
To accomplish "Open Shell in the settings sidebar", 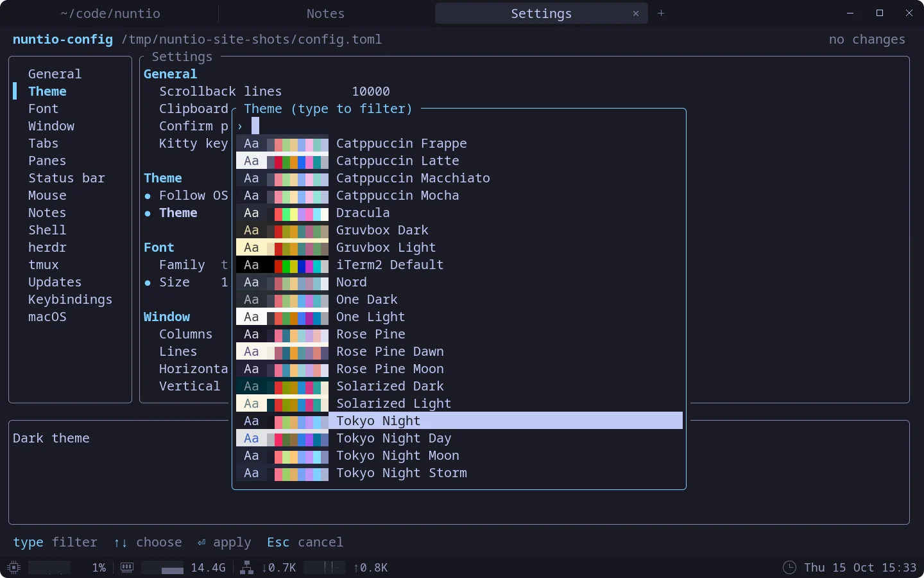I will 47,230.
